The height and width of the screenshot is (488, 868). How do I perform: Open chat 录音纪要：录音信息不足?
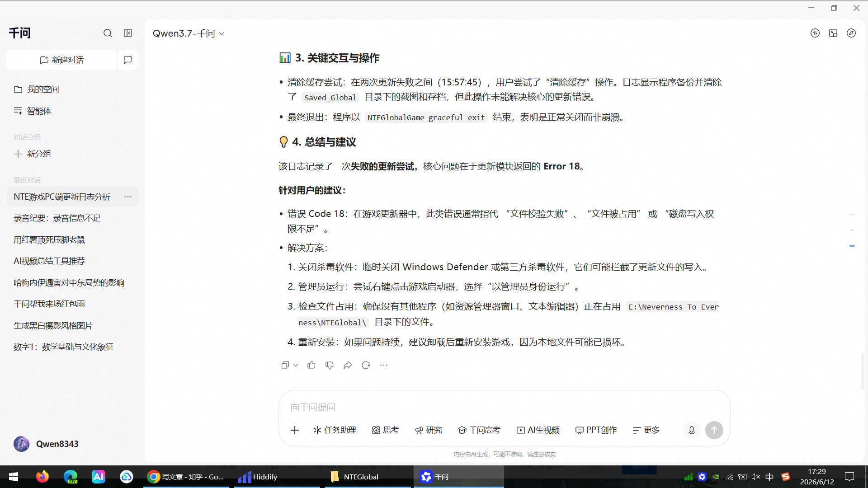pyautogui.click(x=72, y=218)
